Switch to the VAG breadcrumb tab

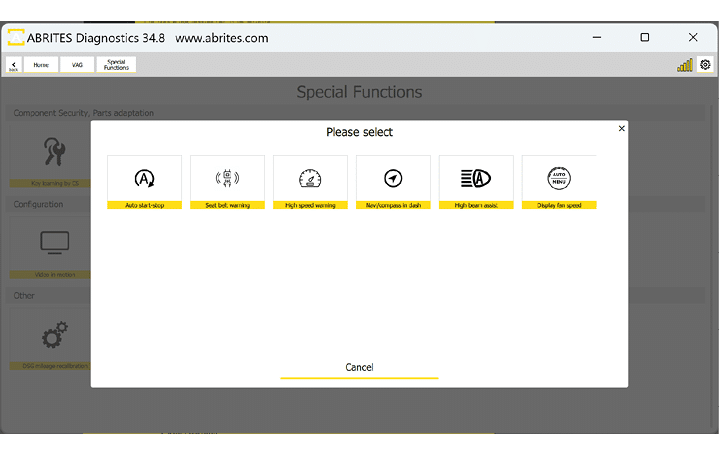pos(77,65)
